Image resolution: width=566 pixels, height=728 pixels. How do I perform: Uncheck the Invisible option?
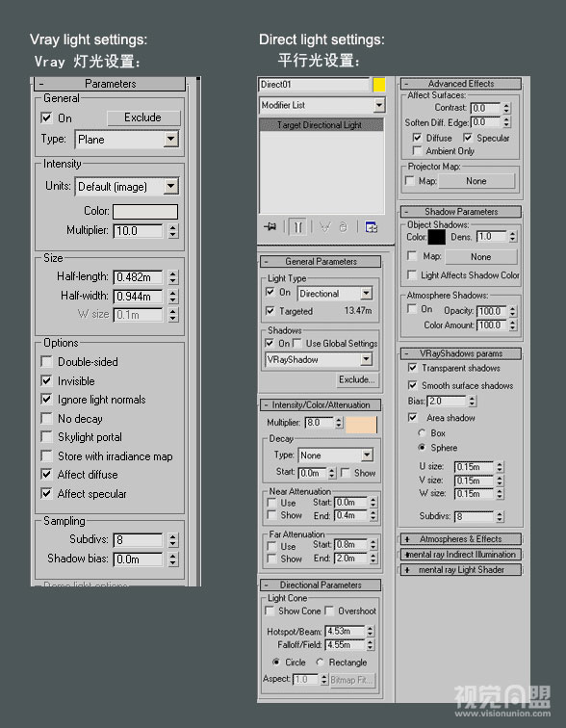47,380
